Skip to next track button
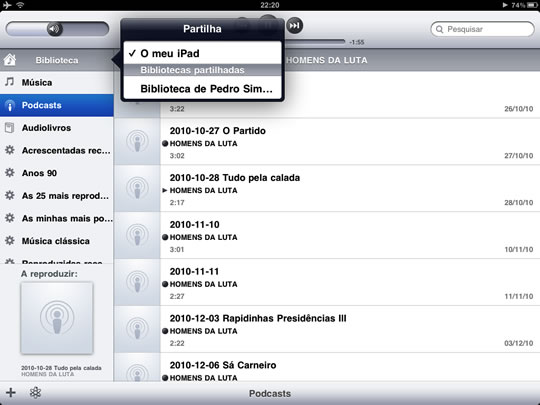Screen dimensions: 540x405 pyautogui.click(x=294, y=25)
